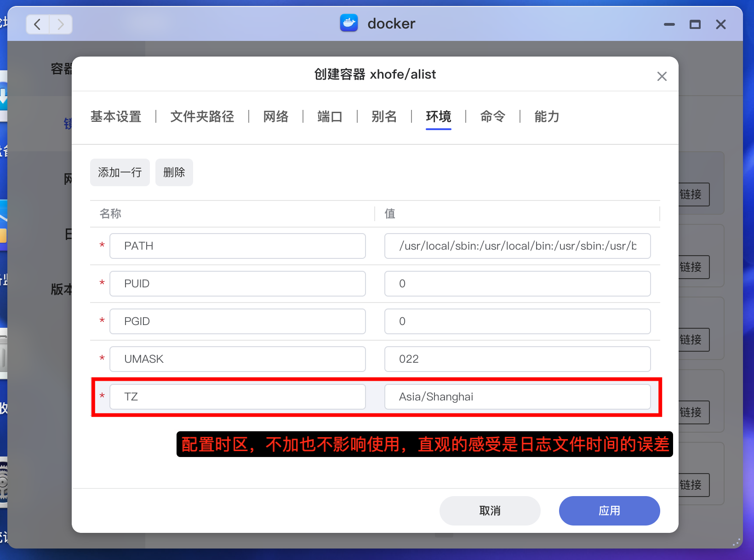Click the PATH value field
This screenshot has width=754, height=560.
pyautogui.click(x=518, y=246)
